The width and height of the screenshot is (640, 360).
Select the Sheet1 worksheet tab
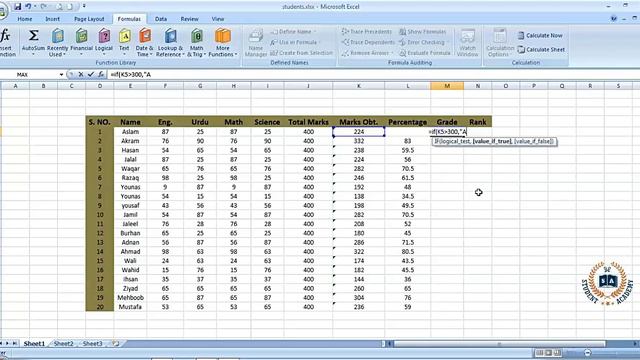pyautogui.click(x=34, y=344)
